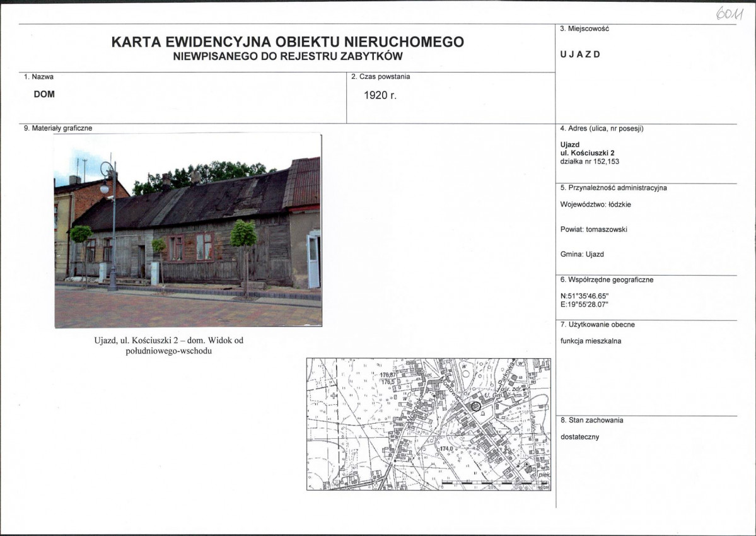Image resolution: width=756 pixels, height=536 pixels.
Task: Click the '7. Użytkowanie obecne' label
Action: pos(597,325)
